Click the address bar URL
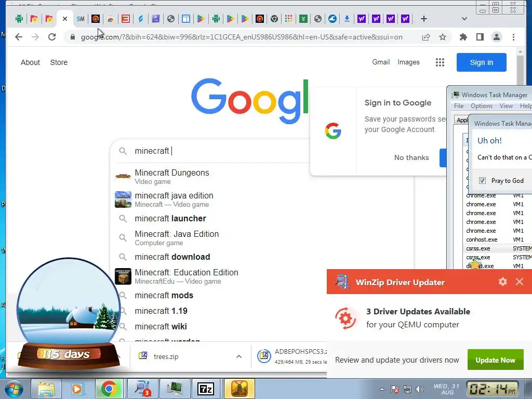 [241, 37]
